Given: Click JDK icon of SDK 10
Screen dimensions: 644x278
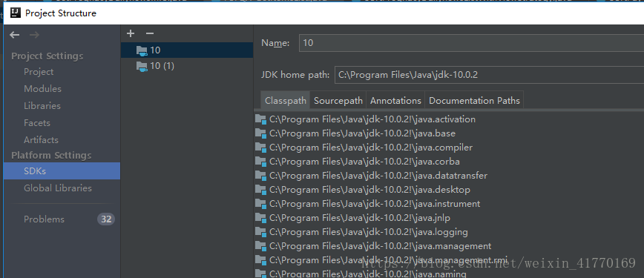Looking at the screenshot, I should click(142, 50).
